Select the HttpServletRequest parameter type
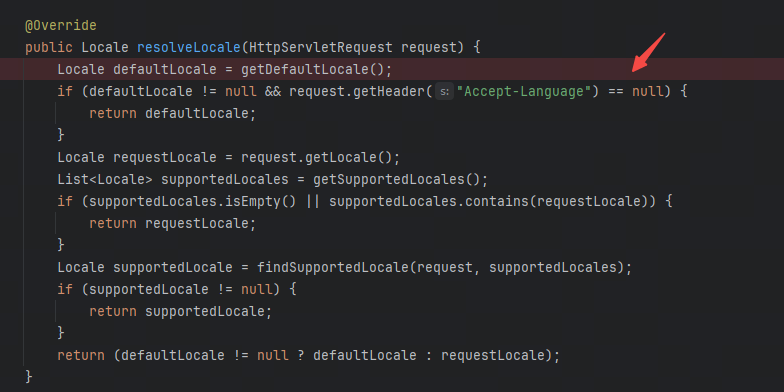This screenshot has width=784, height=392. click(x=320, y=48)
